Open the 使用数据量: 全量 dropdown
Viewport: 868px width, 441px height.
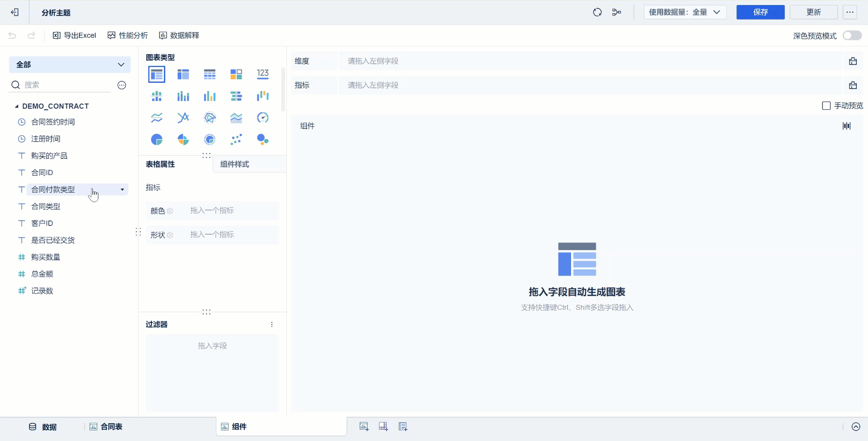(x=685, y=12)
